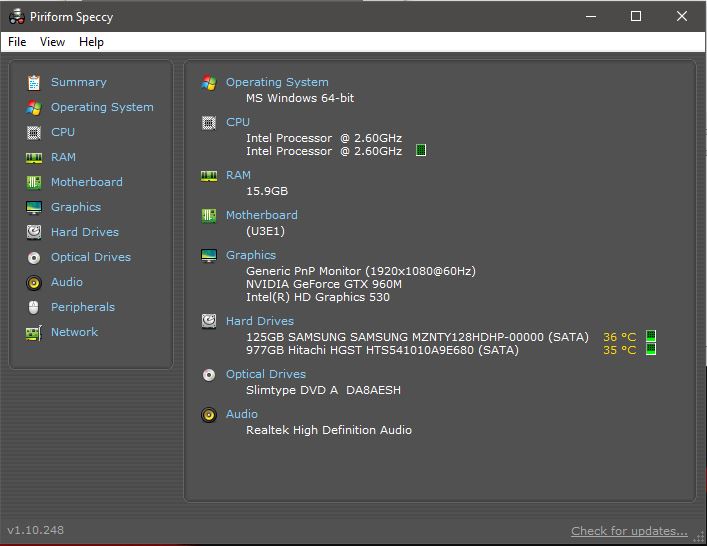Click the MS Windows 64-bit text
707x546 pixels.
tap(300, 98)
